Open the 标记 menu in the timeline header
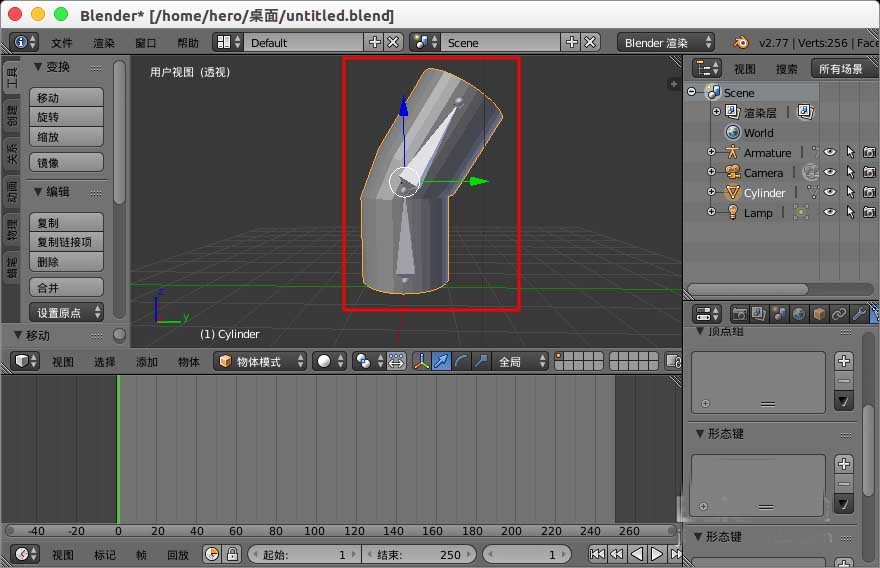Screen dimensions: 880x568 tap(104, 555)
